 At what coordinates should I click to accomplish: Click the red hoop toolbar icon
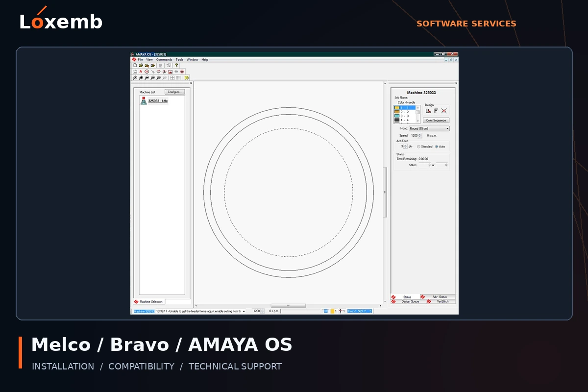pos(158,72)
